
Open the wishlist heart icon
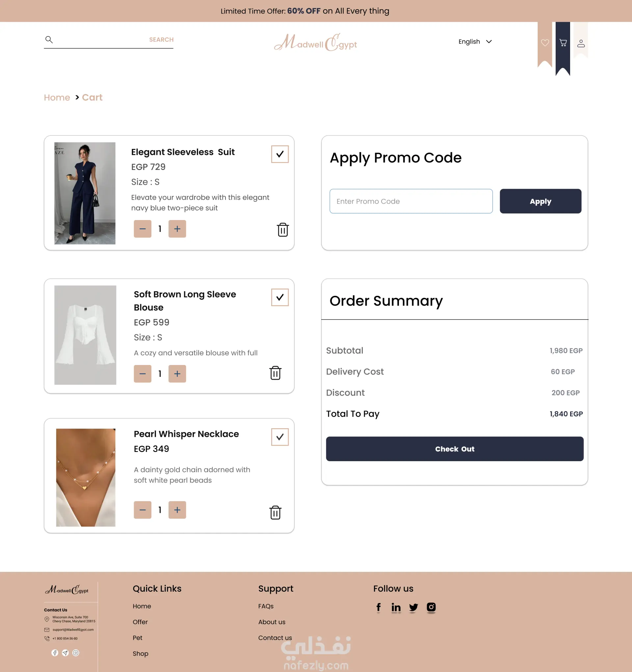click(544, 43)
